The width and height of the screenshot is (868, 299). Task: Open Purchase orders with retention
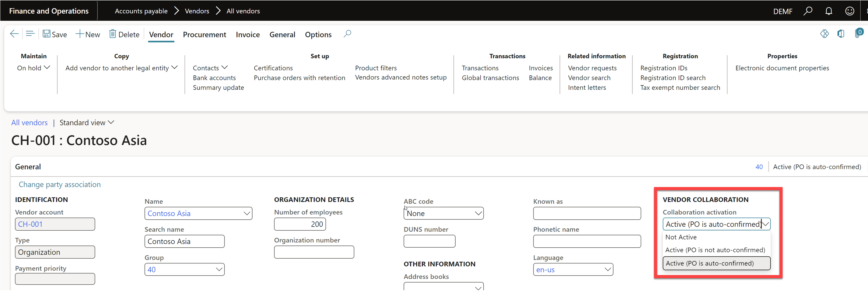299,78
